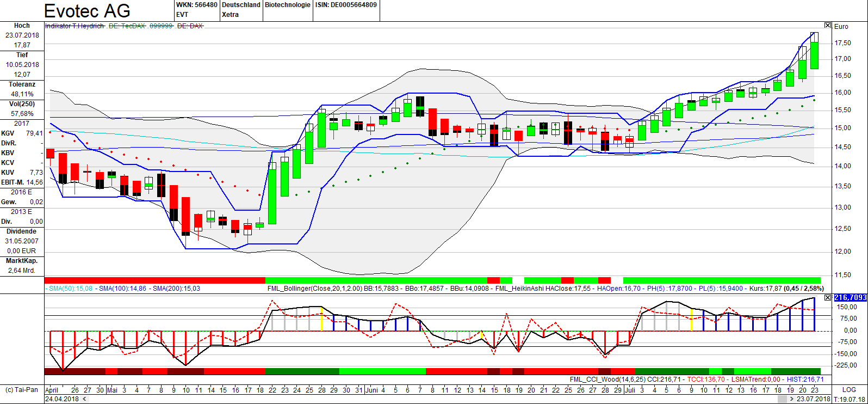The image size is (868, 404).
Task: Click the DE: DAX legend entry
Action: (190, 26)
